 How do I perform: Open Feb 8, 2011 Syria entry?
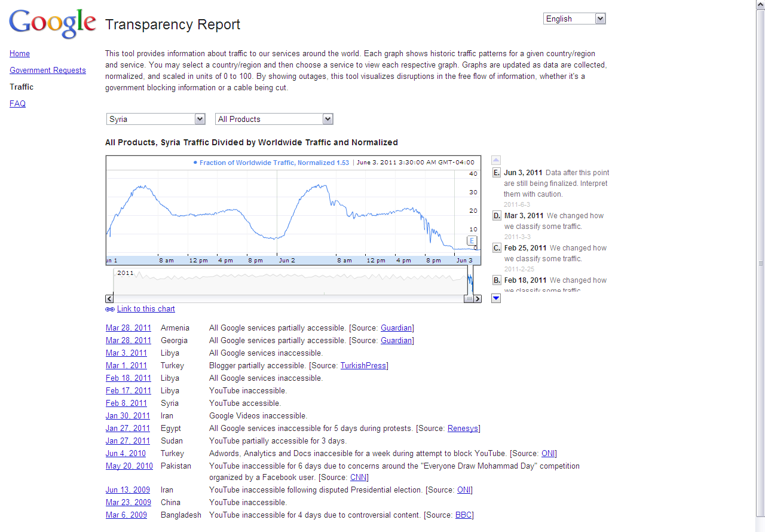click(126, 403)
